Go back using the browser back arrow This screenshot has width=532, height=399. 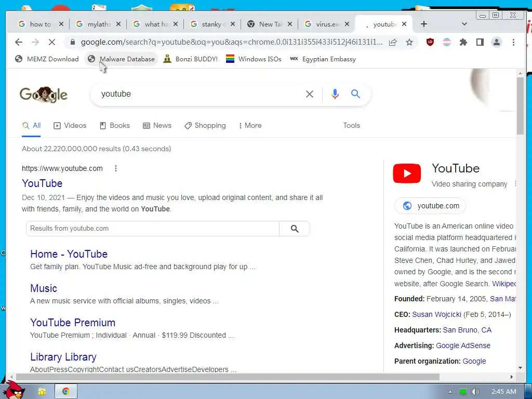tap(19, 42)
